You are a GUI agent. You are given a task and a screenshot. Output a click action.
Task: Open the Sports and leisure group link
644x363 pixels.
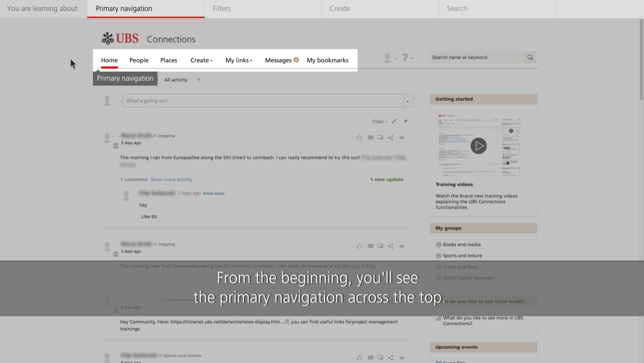pyautogui.click(x=462, y=255)
